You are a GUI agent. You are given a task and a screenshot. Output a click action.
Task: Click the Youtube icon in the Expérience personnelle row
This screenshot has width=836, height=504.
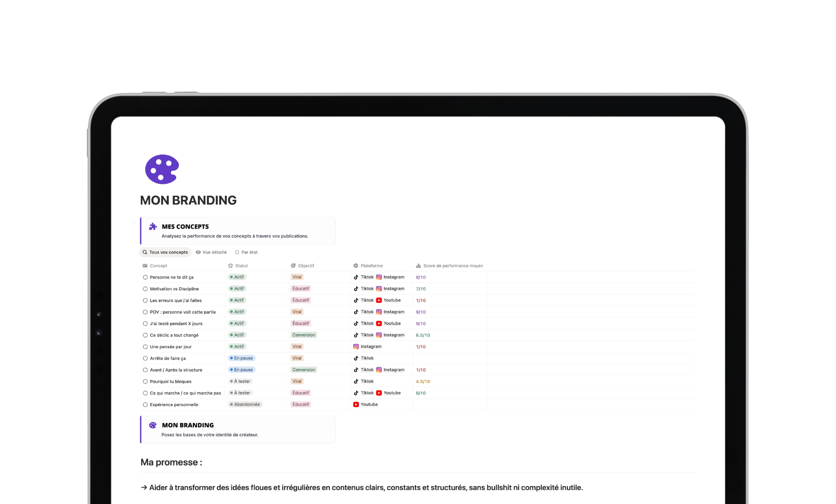coord(356,404)
